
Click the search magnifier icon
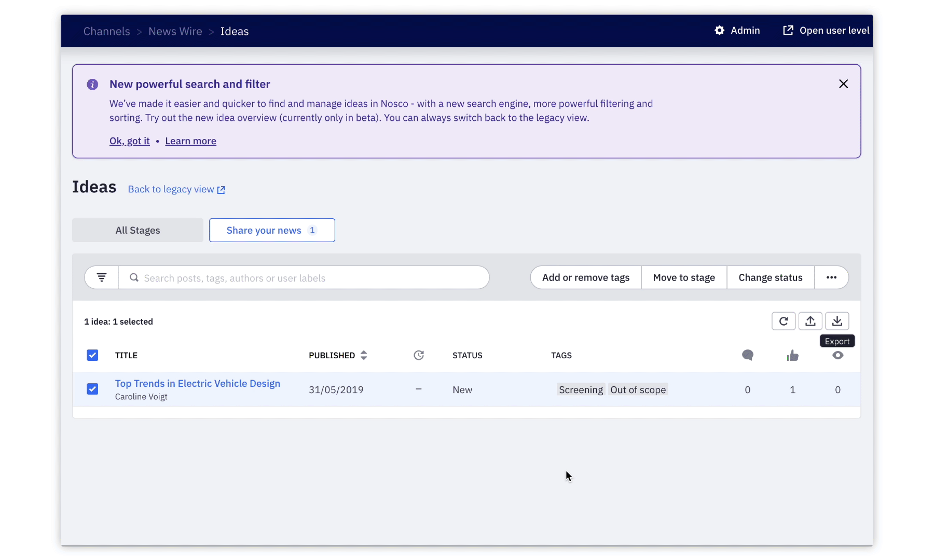134,277
